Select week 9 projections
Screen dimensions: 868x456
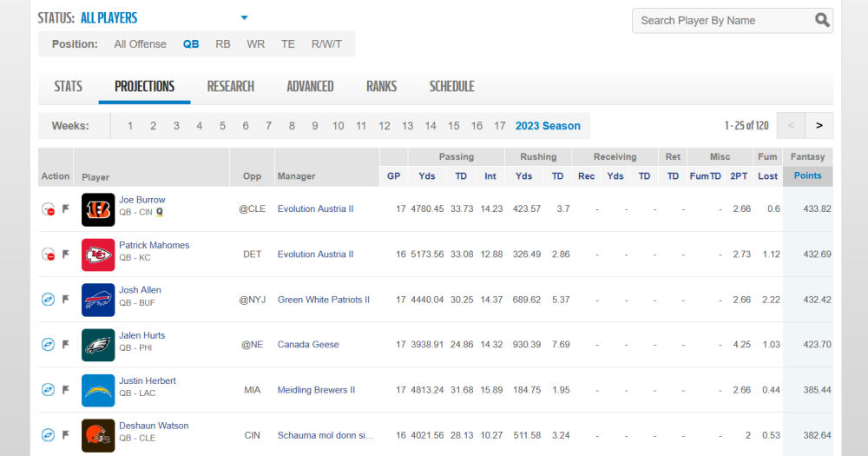coord(314,126)
